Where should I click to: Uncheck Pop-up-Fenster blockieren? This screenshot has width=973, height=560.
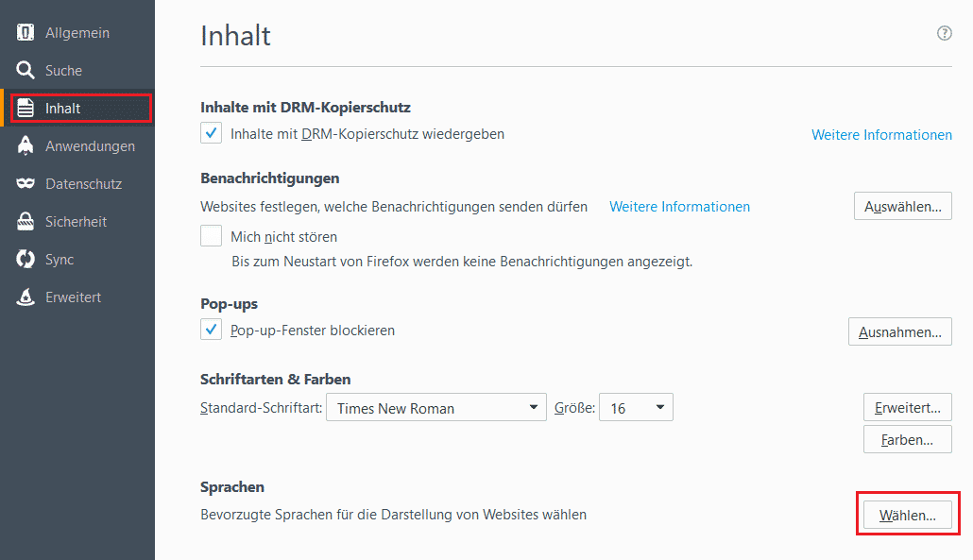[211, 330]
